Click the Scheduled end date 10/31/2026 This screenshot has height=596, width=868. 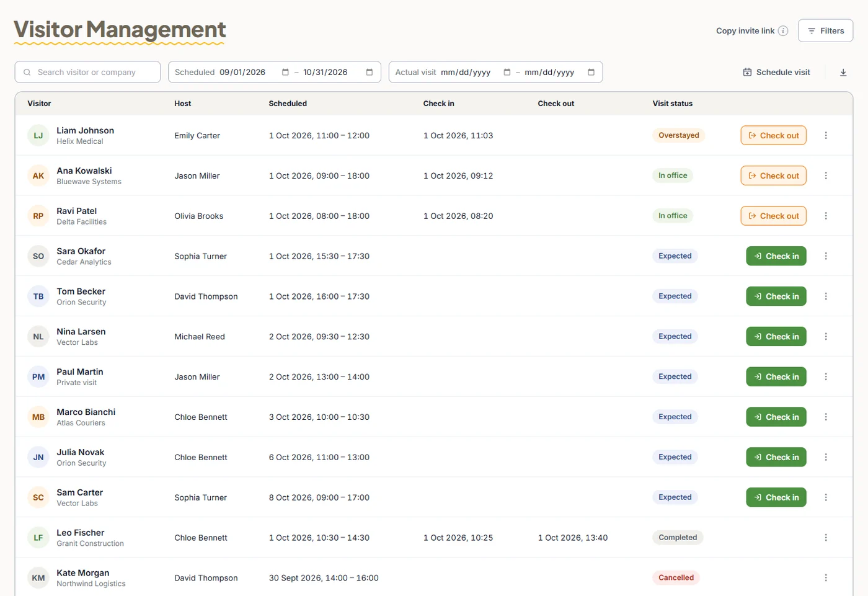click(325, 73)
